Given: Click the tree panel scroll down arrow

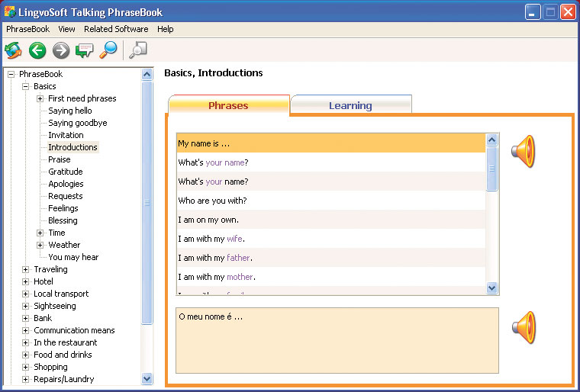Looking at the screenshot, I should point(147,379).
